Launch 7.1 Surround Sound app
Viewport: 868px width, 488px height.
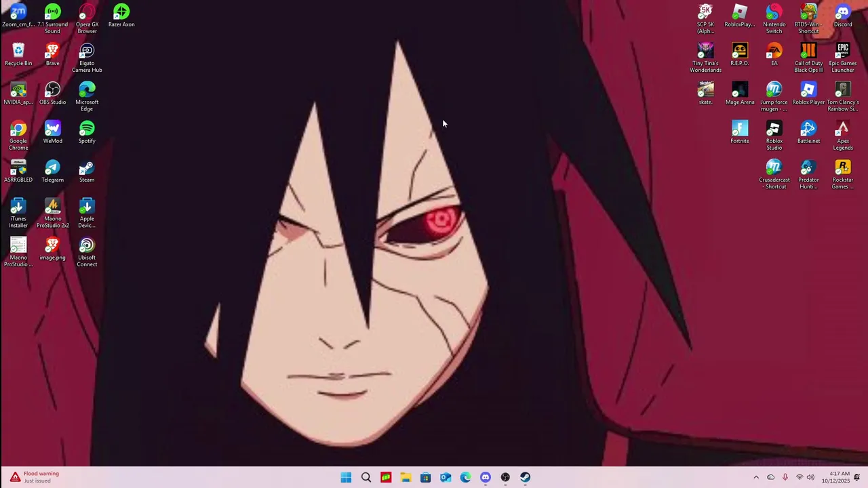click(52, 19)
